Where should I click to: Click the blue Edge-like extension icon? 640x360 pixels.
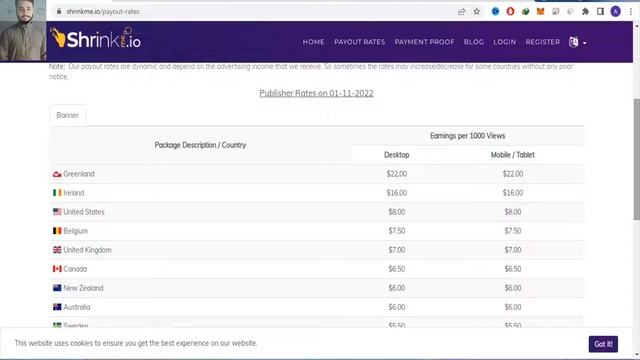tap(495, 11)
